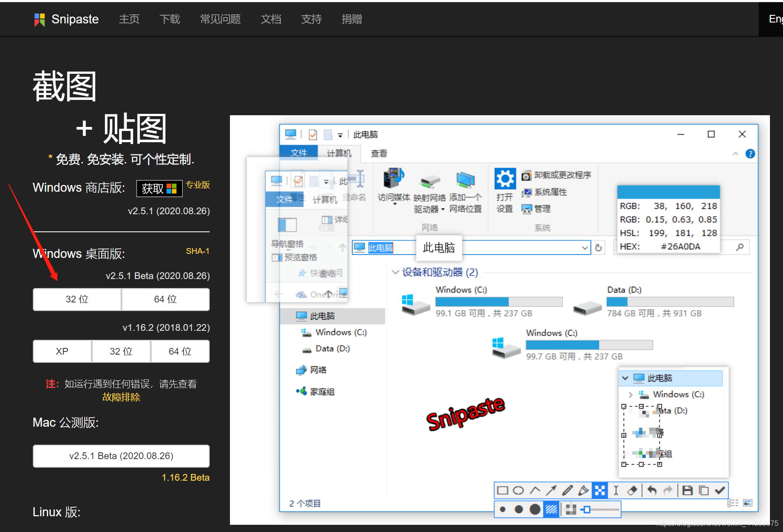783x532 pixels.
Task: Download Mac v2.5.1 Beta (2020.08.26)
Action: tap(121, 456)
